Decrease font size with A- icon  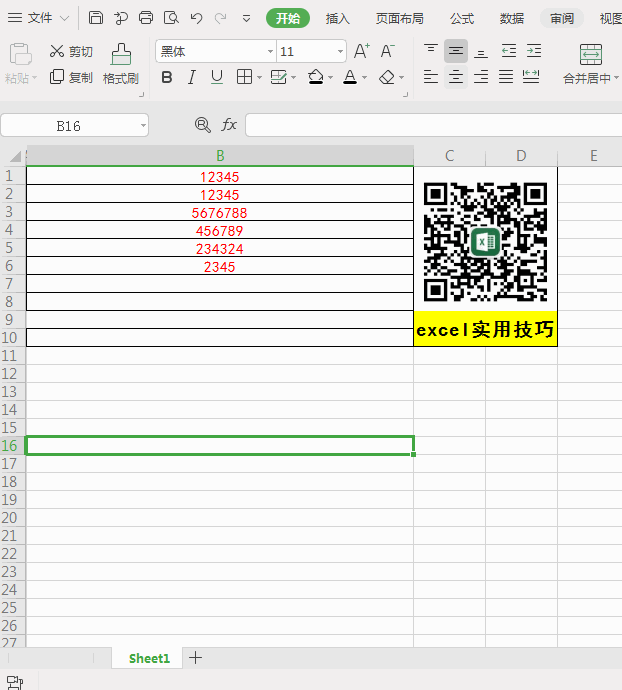click(387, 51)
